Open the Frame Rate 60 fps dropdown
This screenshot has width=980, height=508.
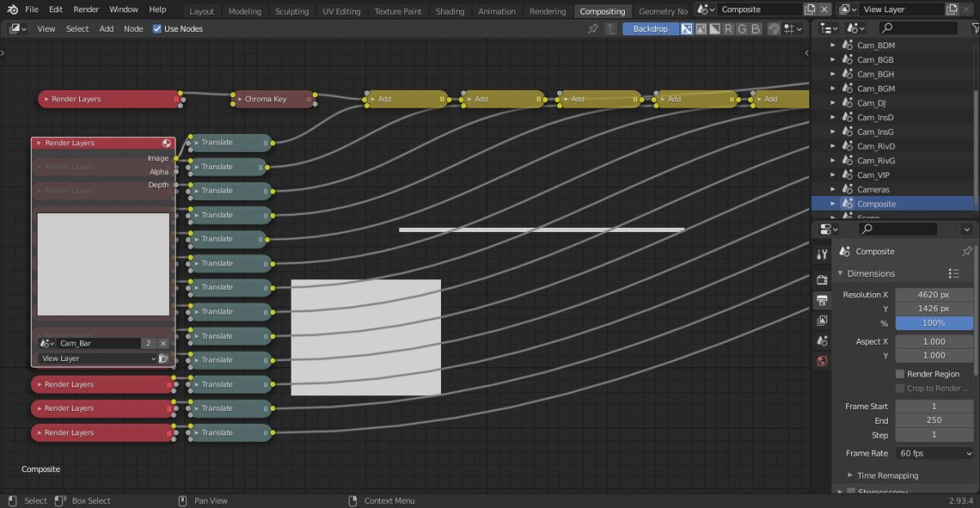[x=934, y=453]
